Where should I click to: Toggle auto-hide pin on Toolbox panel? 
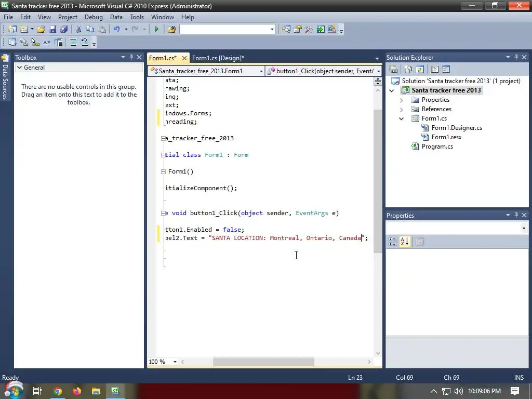point(131,57)
